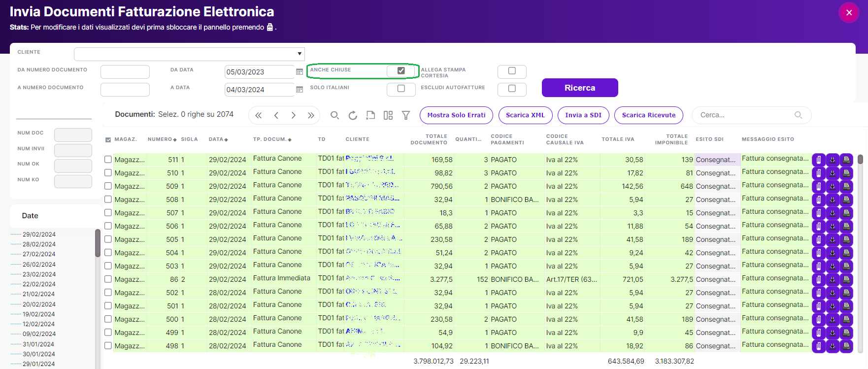Screen dimensions: 868x369
Task: Click the document export icon in toolbar
Action: [370, 115]
